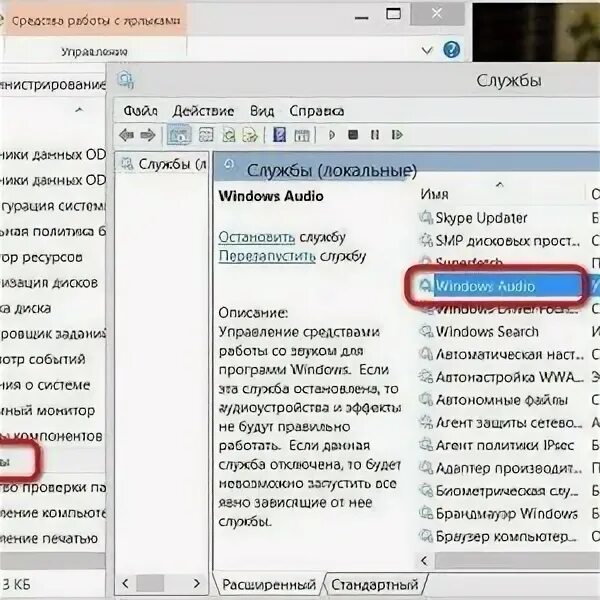Expand the ribbon with chevron arrow

[x=427, y=50]
